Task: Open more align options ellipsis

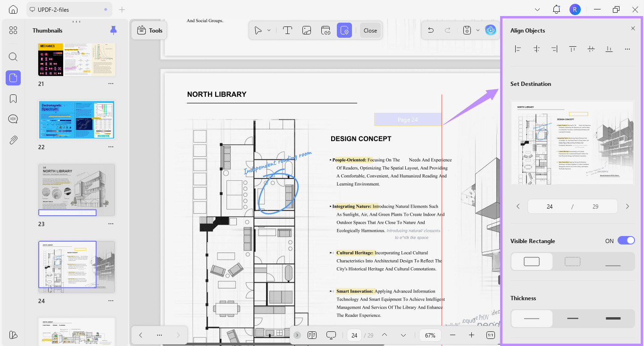Action: tap(627, 49)
